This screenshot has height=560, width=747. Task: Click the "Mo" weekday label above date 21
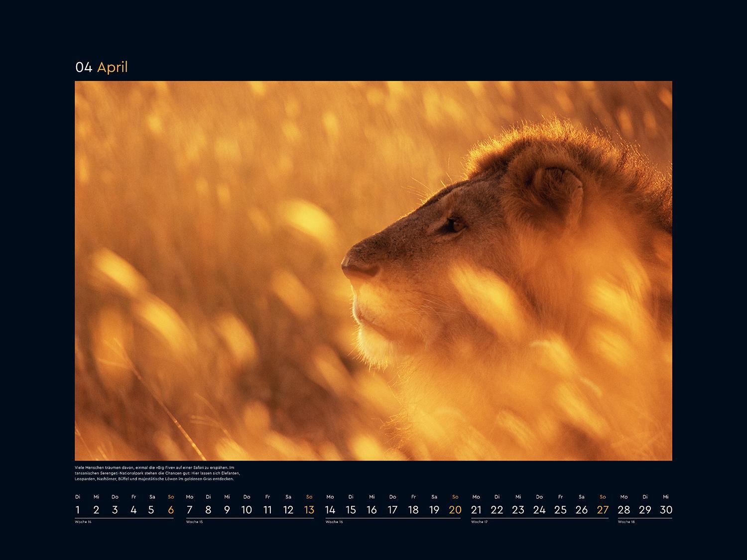(x=476, y=497)
